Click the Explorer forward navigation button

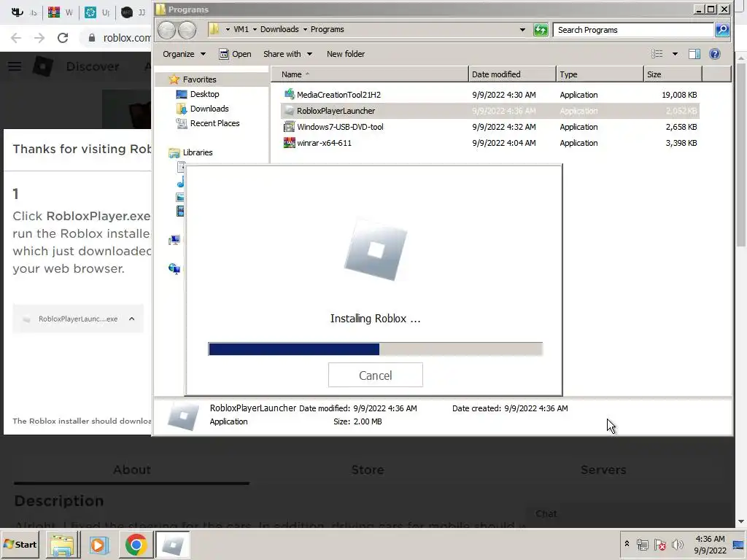(x=187, y=30)
